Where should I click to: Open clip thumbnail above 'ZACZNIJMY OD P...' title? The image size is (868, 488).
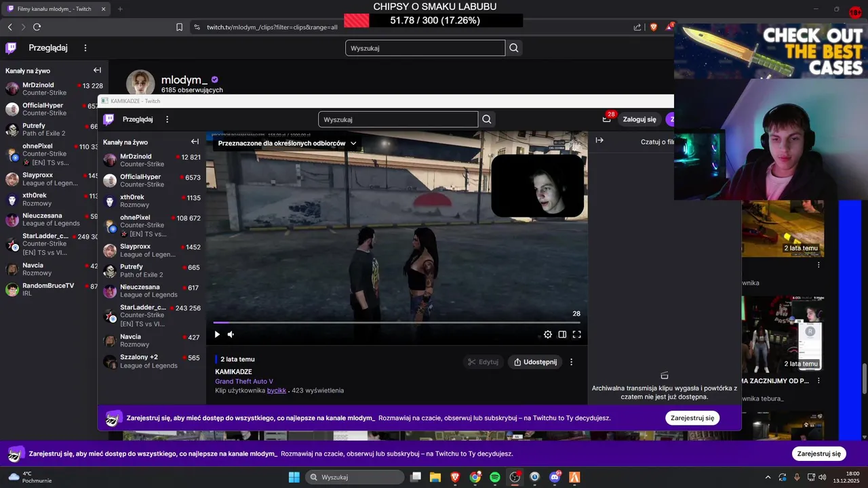tap(783, 335)
